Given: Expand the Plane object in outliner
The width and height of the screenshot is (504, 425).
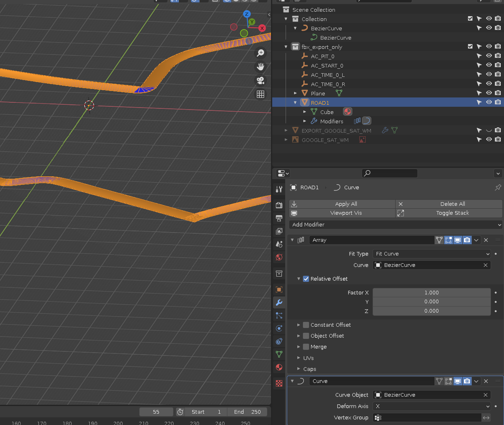Looking at the screenshot, I should 295,93.
